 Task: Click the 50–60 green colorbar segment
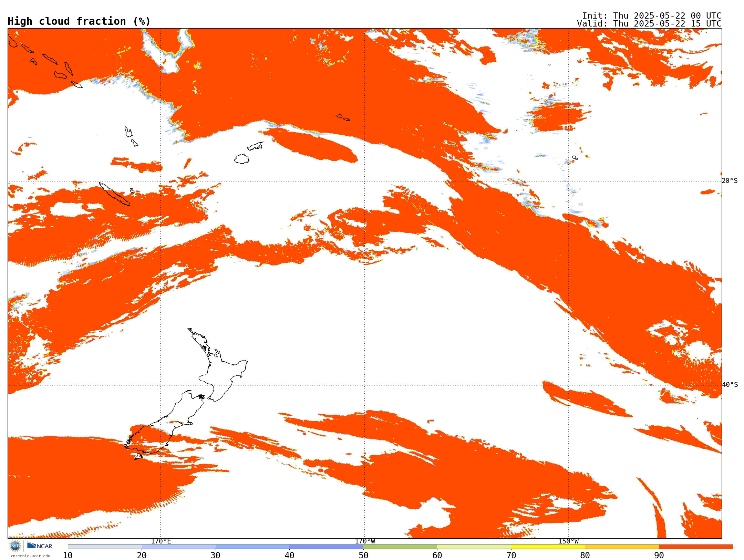click(400, 547)
